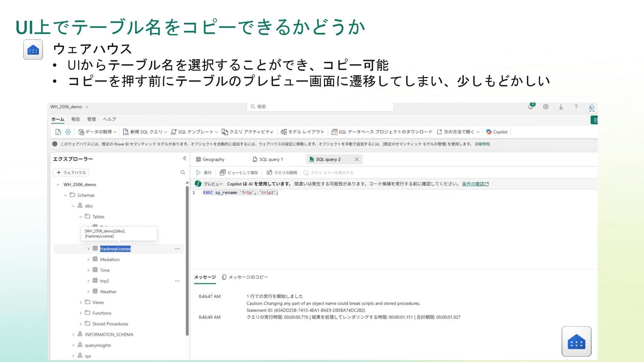Open the 管理 ribbon tab
The image size is (644, 362).
[x=91, y=119]
